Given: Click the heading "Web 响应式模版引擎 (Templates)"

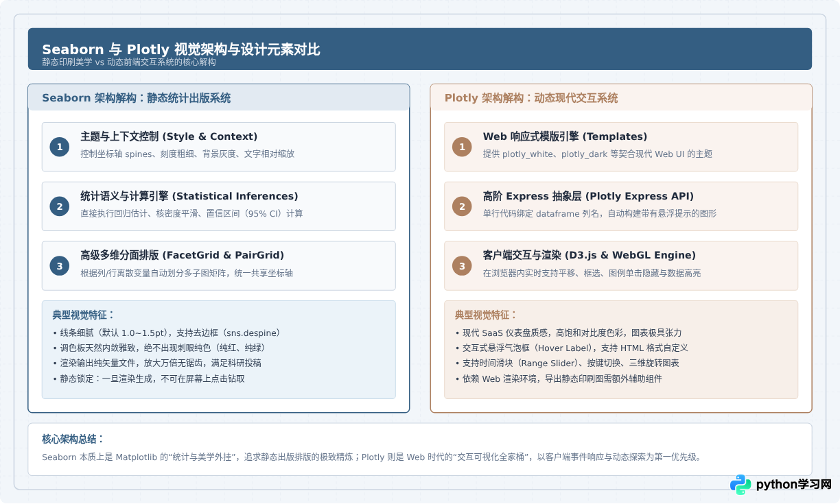Looking at the screenshot, I should (565, 136).
